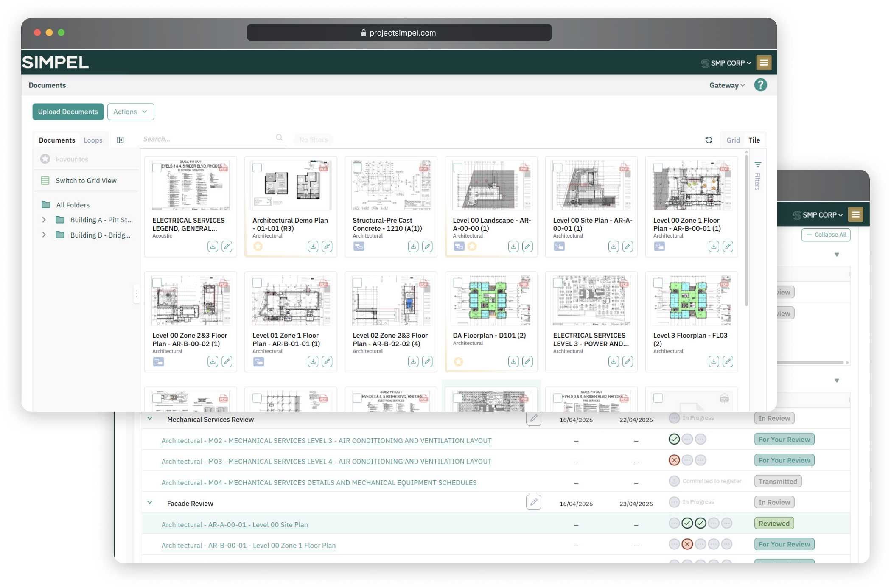Toggle favourite star on DA Floorplan D101
Image resolution: width=891 pixels, height=588 pixels.
point(458,361)
